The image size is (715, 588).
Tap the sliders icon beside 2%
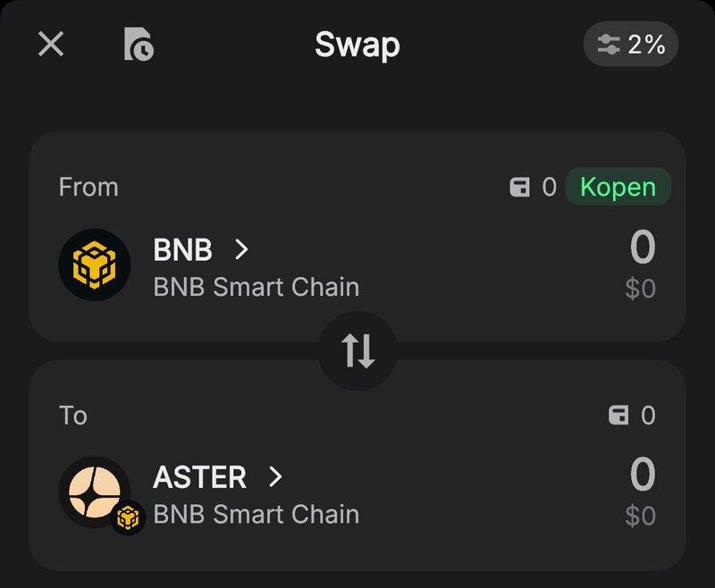click(609, 45)
